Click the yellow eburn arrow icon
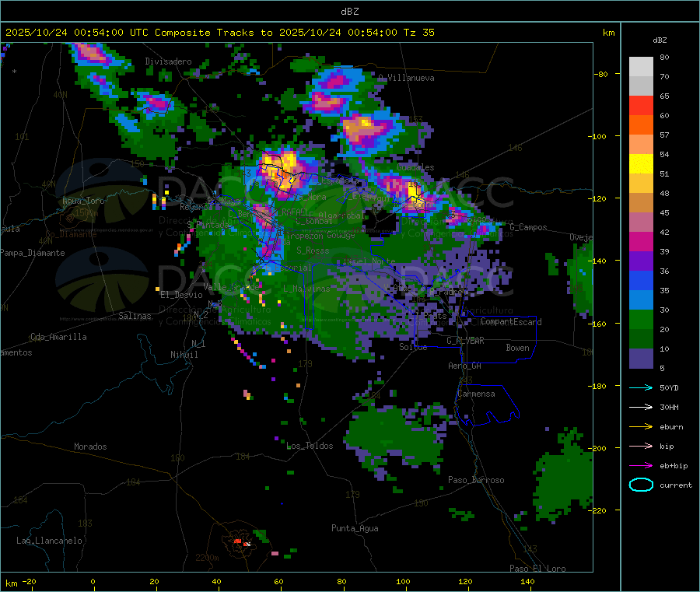700x592 pixels. [x=641, y=426]
